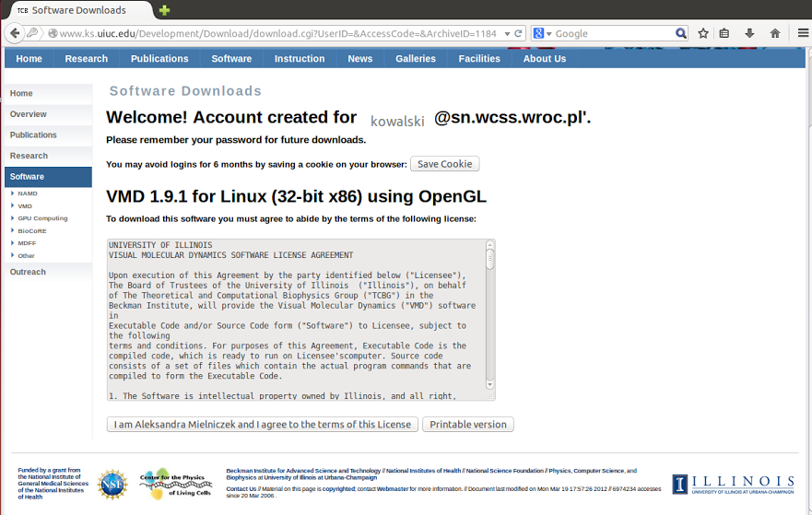Agree to the terms of the license

pos(263,425)
